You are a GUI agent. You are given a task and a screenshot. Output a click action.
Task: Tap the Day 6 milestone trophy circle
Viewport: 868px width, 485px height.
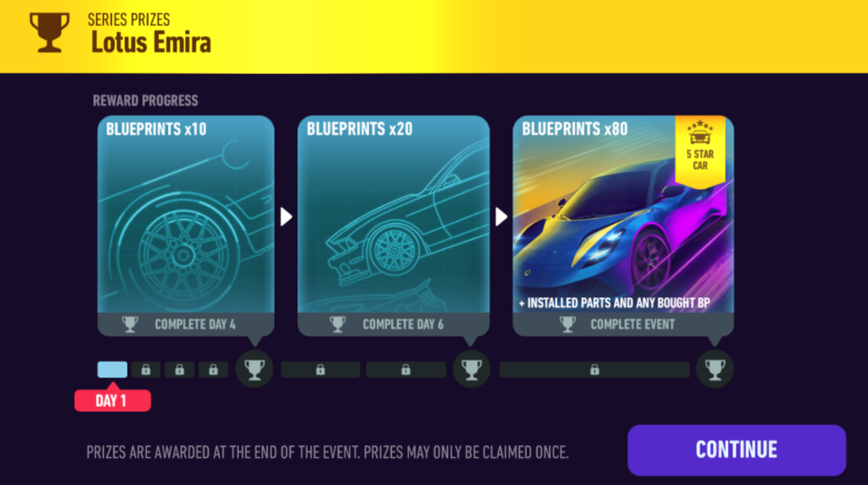[471, 369]
